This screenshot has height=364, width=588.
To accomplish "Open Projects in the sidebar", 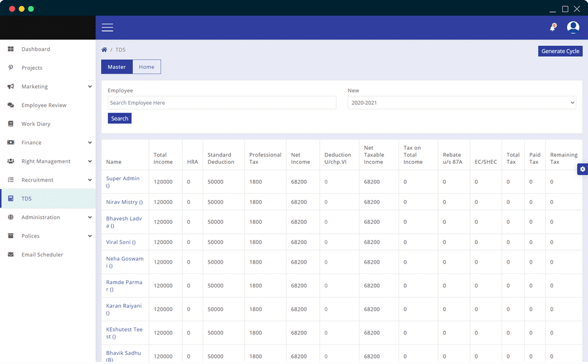I will coord(32,68).
